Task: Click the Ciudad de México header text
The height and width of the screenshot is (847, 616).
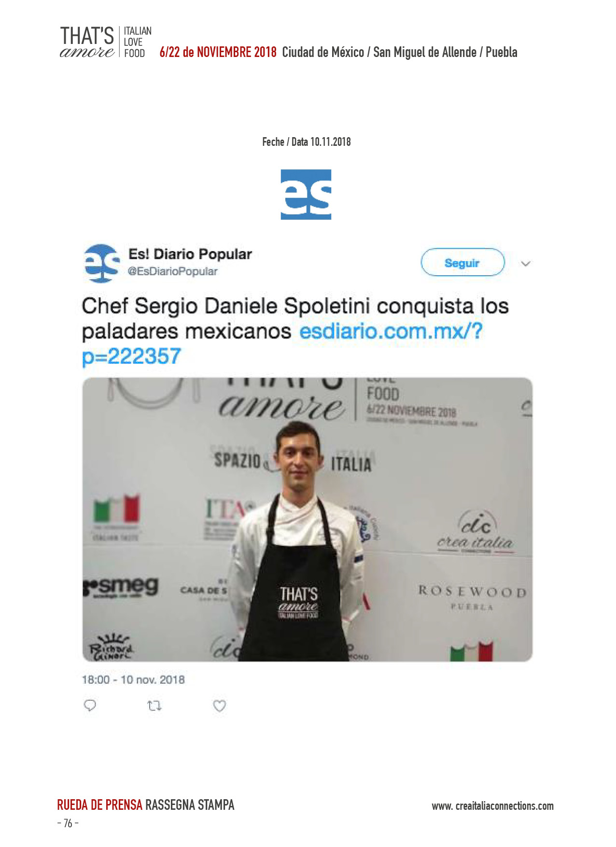Action: pos(323,52)
